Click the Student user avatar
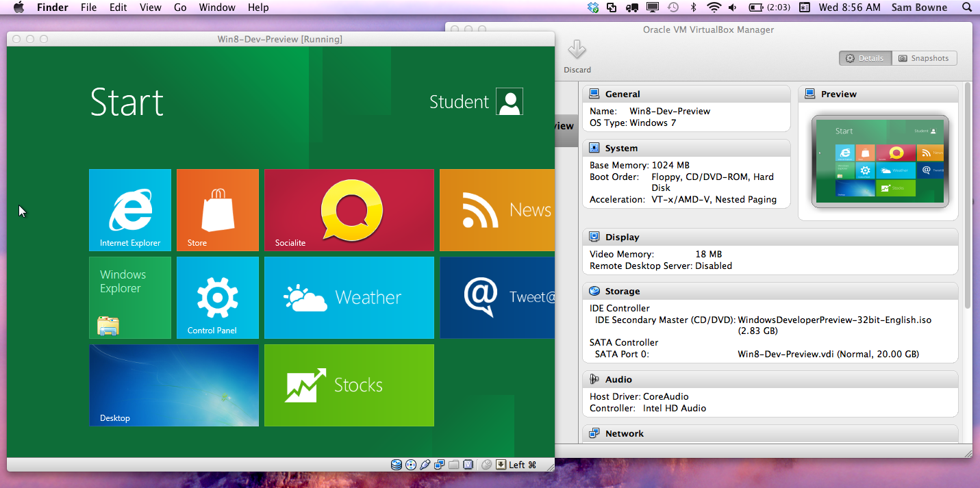This screenshot has height=488, width=980. point(510,101)
